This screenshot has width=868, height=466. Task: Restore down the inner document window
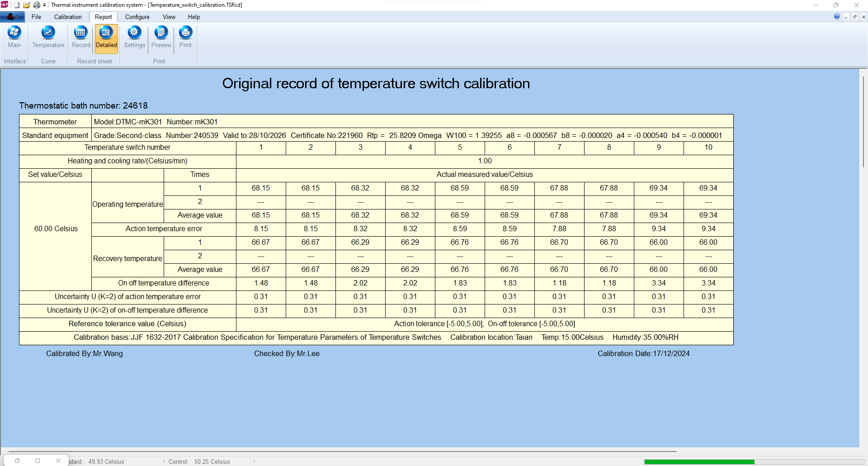855,17
